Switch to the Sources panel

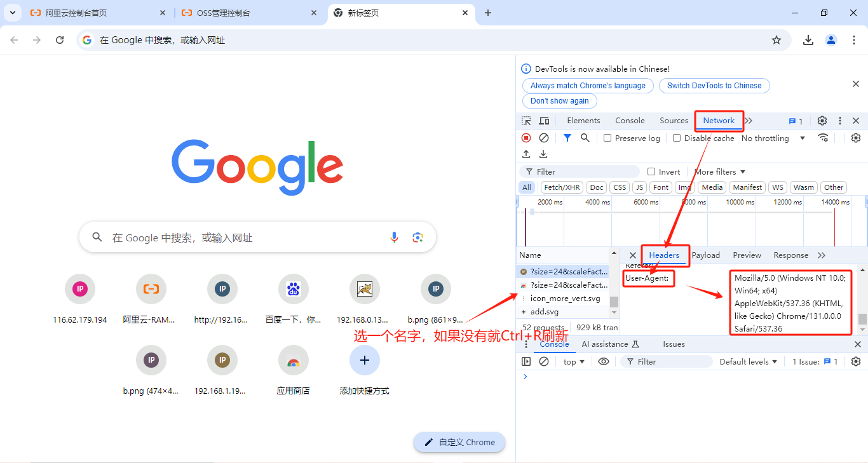pos(674,121)
